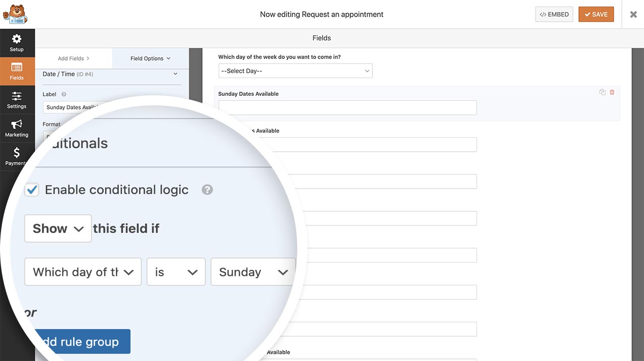
Task: Open the 'is' operator dropdown
Action: (176, 272)
